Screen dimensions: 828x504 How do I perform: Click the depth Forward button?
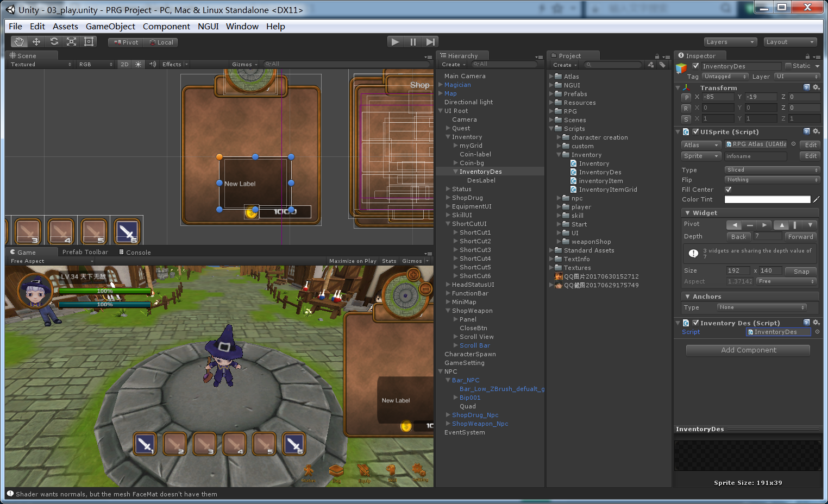801,237
